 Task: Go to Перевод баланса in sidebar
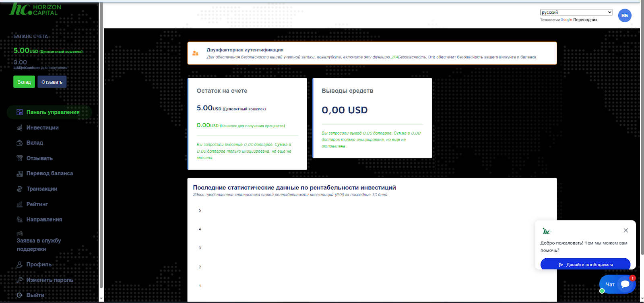click(x=50, y=174)
